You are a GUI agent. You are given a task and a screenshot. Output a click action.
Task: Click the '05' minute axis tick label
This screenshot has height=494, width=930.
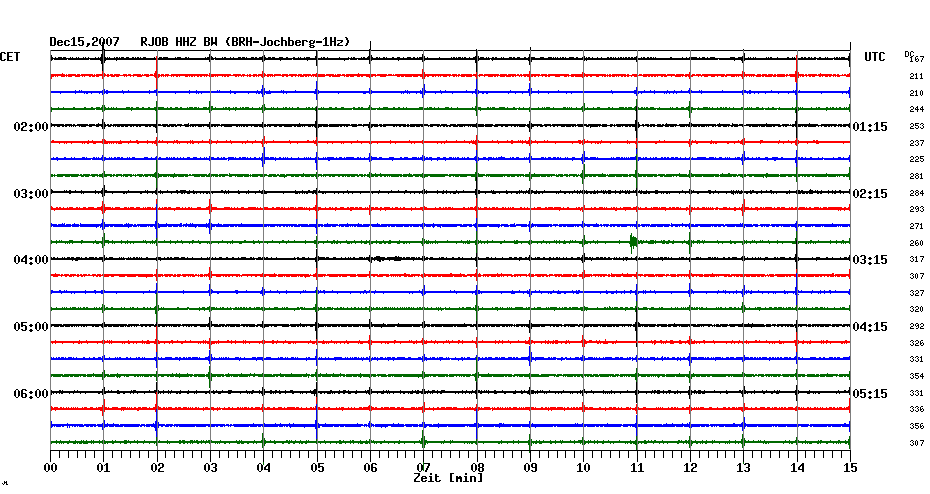coord(317,468)
